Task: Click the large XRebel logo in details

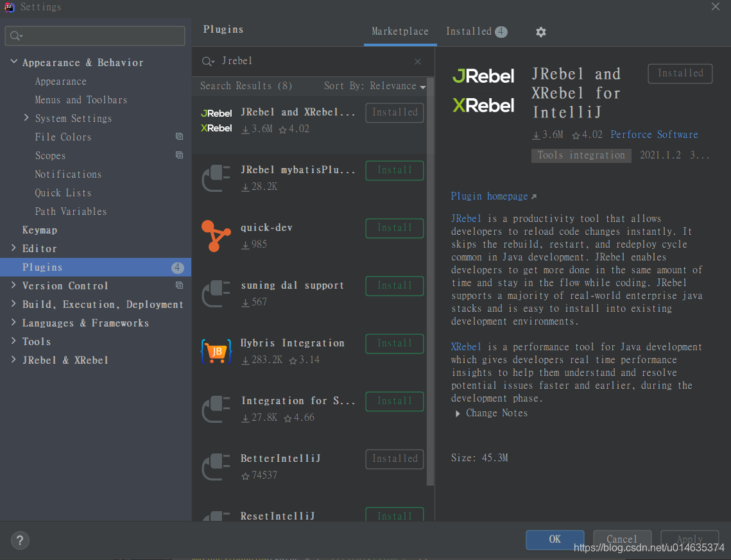Action: [483, 105]
